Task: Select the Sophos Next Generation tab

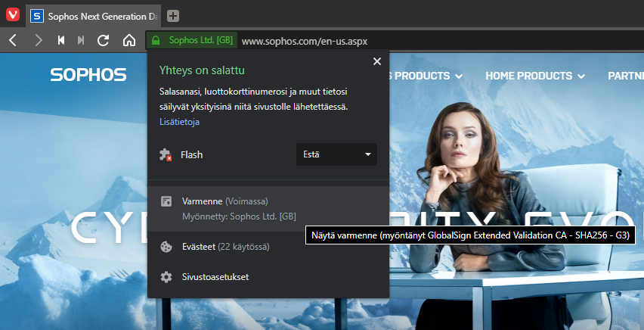Action: tap(94, 16)
